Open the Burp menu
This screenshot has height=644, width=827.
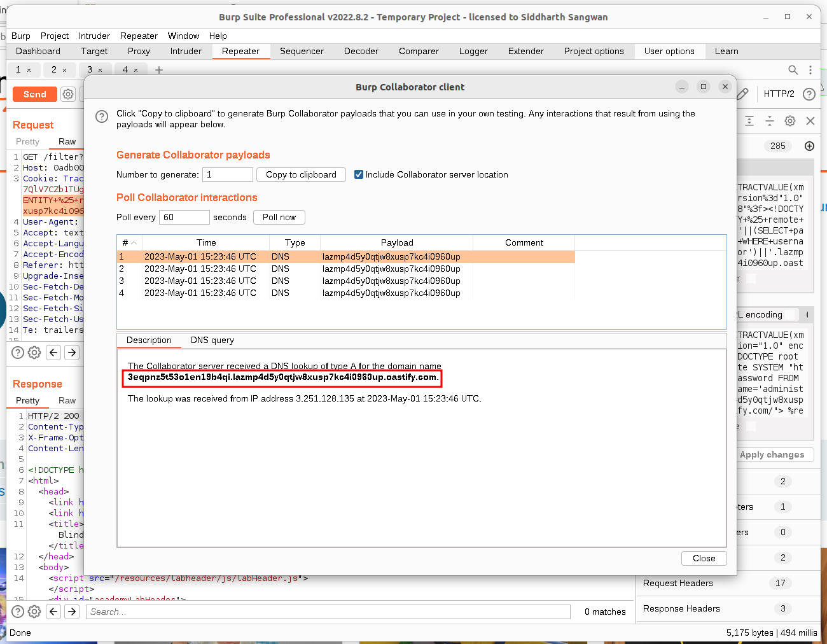[21, 36]
